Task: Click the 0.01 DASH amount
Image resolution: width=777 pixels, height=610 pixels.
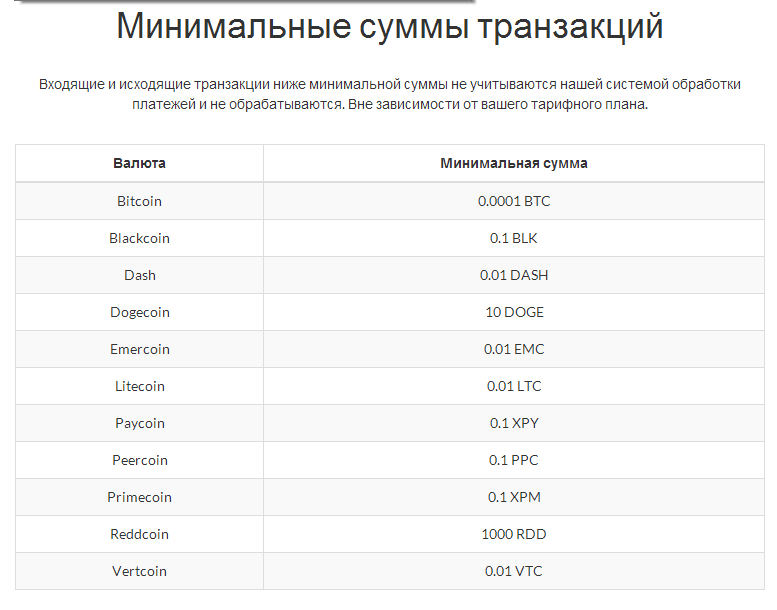Action: (x=514, y=275)
